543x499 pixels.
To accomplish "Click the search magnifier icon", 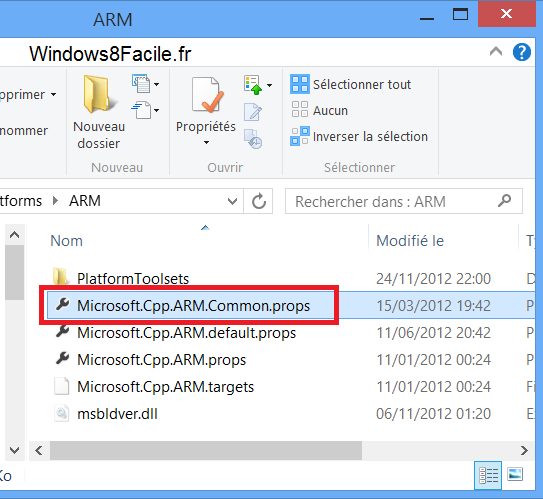I will coord(505,201).
